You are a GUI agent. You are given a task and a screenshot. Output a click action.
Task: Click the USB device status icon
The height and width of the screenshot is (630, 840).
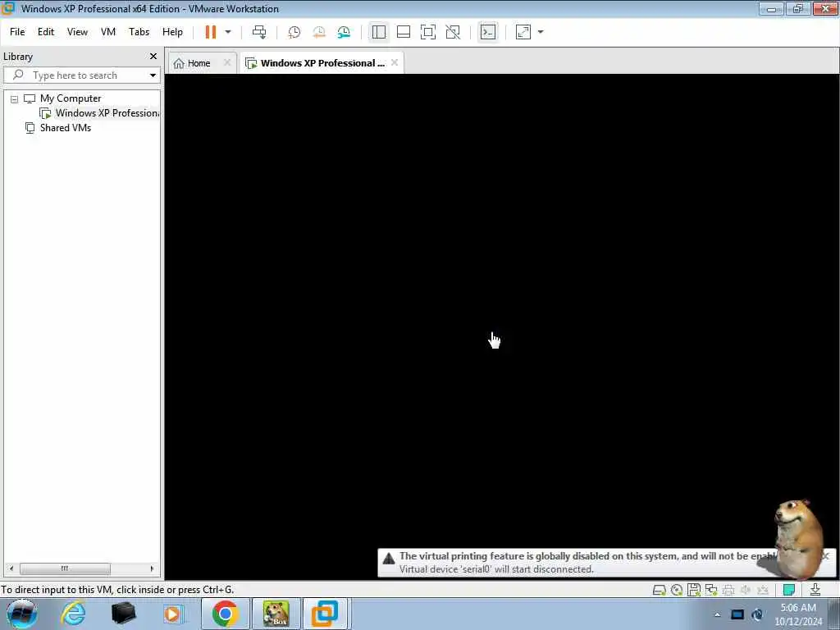pyautogui.click(x=763, y=590)
